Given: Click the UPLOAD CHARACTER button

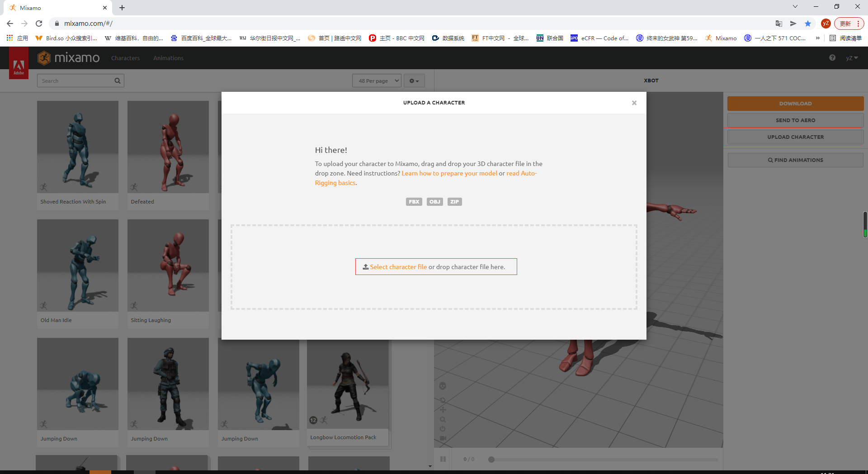Looking at the screenshot, I should (x=795, y=137).
